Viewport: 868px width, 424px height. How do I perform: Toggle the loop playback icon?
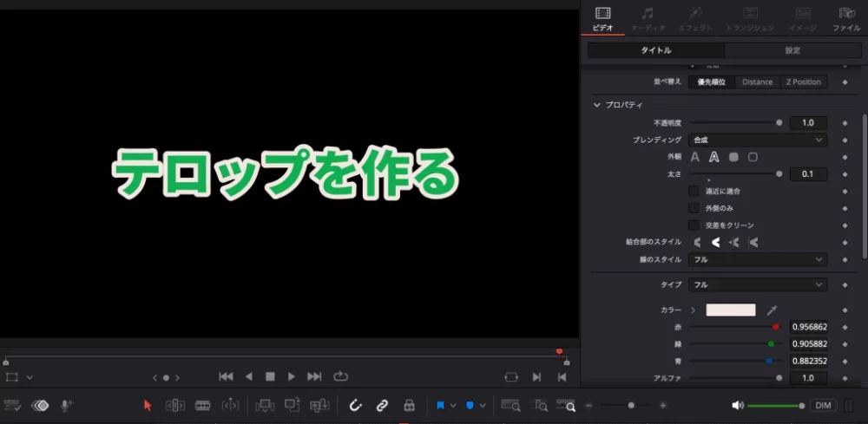pos(340,376)
